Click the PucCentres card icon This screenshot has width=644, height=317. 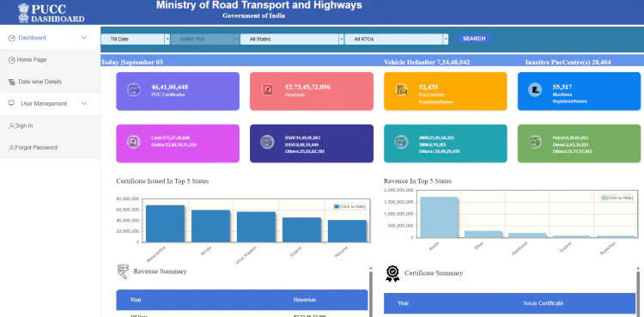(x=401, y=90)
